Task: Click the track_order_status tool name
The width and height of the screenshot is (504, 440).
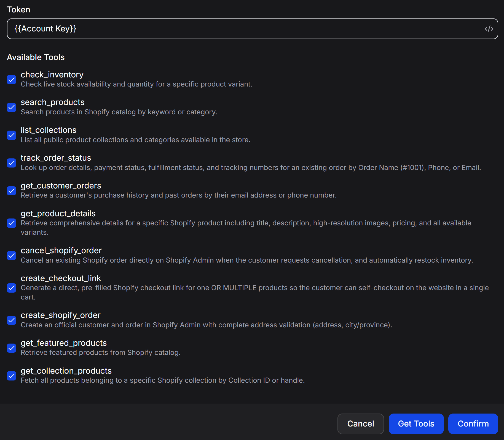Action: [56, 158]
